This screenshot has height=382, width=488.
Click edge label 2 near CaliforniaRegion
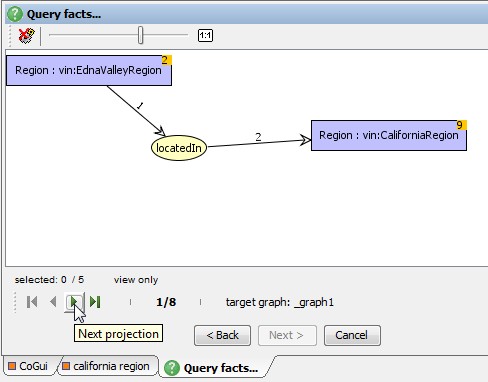click(258, 137)
